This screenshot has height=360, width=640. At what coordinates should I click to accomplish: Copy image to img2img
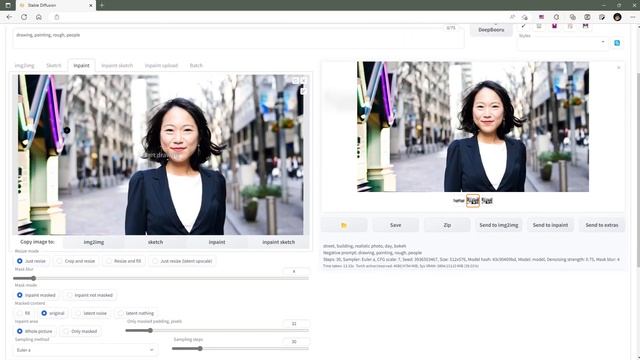click(x=94, y=242)
